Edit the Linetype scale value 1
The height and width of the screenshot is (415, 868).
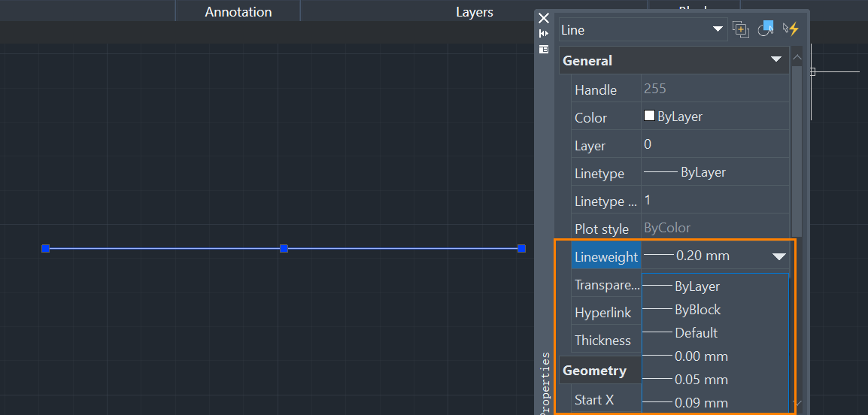(715, 200)
